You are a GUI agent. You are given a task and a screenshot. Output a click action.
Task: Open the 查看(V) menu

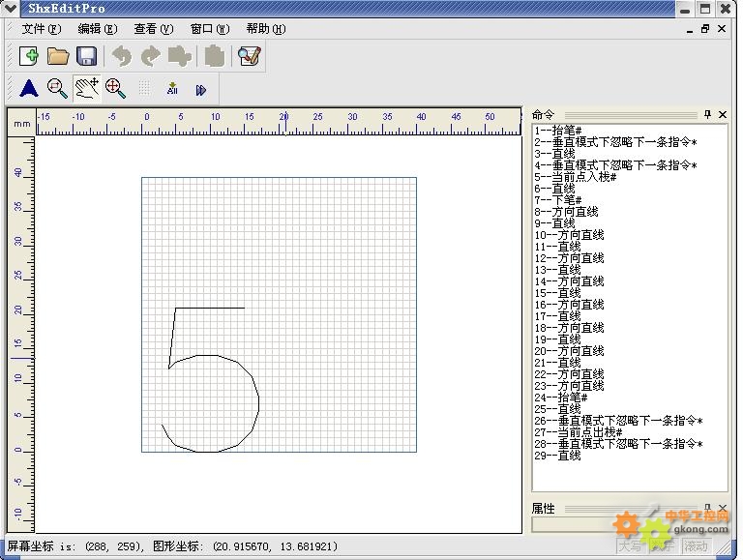(154, 29)
